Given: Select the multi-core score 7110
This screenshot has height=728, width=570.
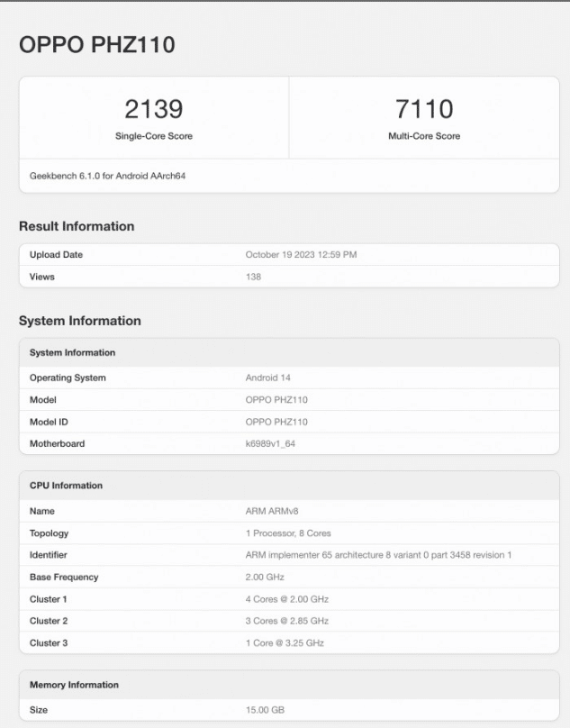Looking at the screenshot, I should pos(424,109).
